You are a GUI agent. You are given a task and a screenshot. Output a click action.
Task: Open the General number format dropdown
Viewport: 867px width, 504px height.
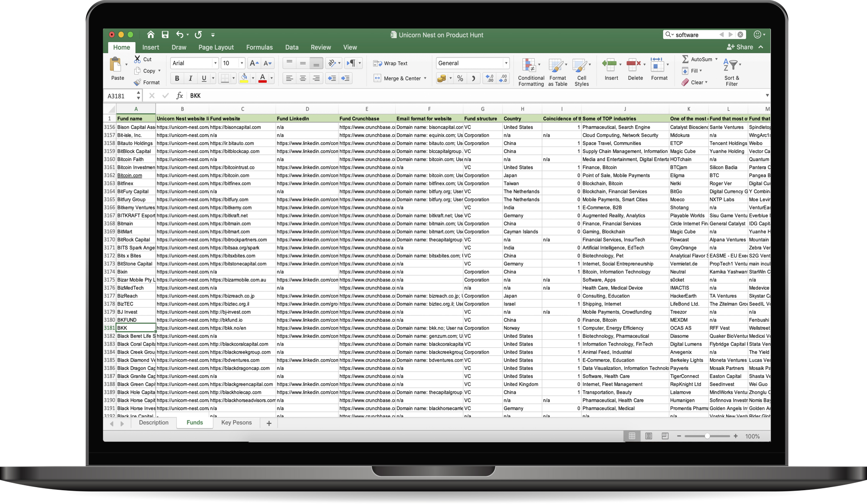506,63
